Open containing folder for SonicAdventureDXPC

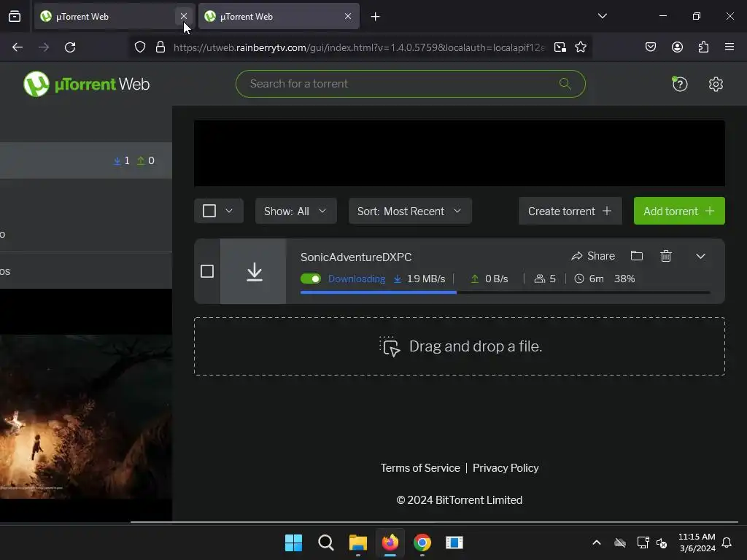(x=636, y=256)
